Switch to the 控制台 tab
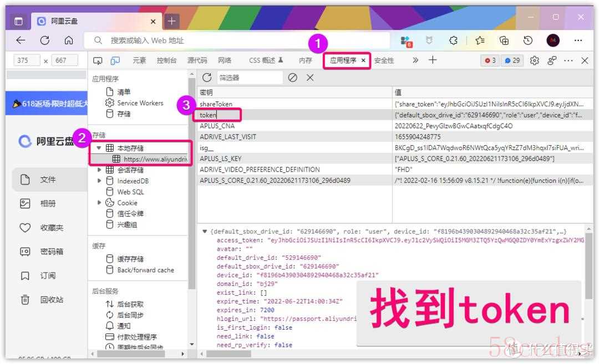The image size is (599, 364). coord(166,60)
